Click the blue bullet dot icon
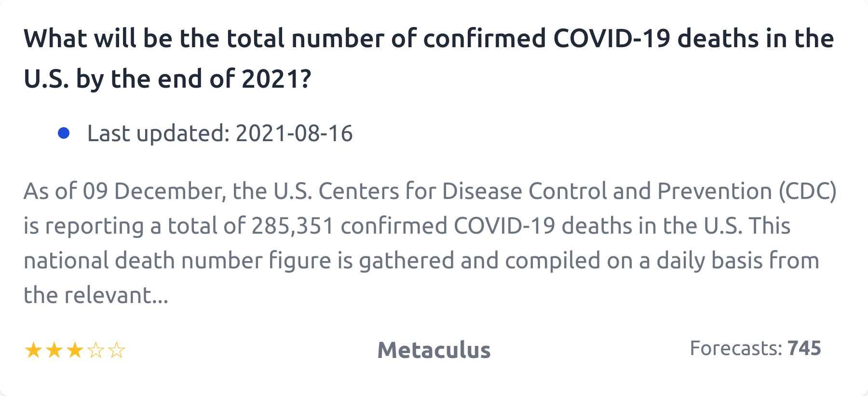Screen dimensions: 868x396 click(x=64, y=133)
